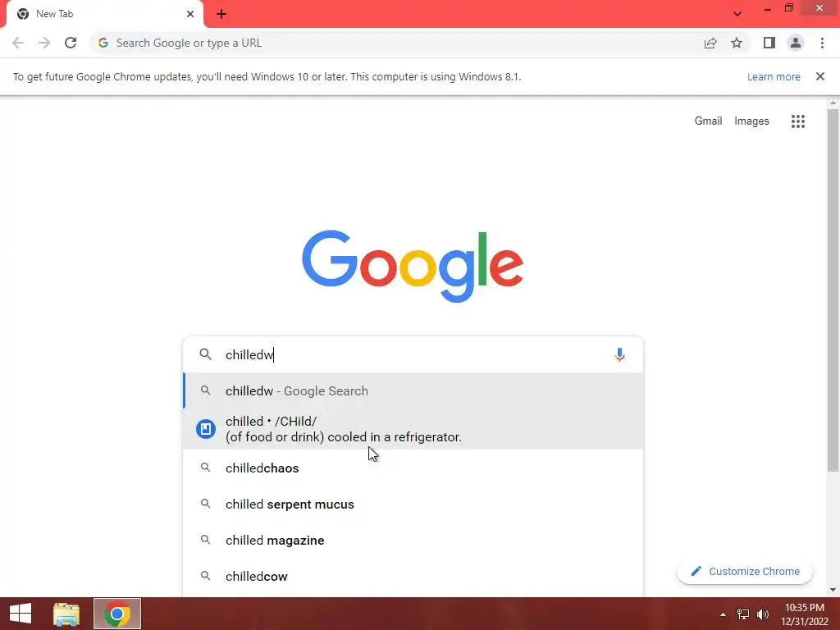Click the browser forward arrow

[44, 43]
